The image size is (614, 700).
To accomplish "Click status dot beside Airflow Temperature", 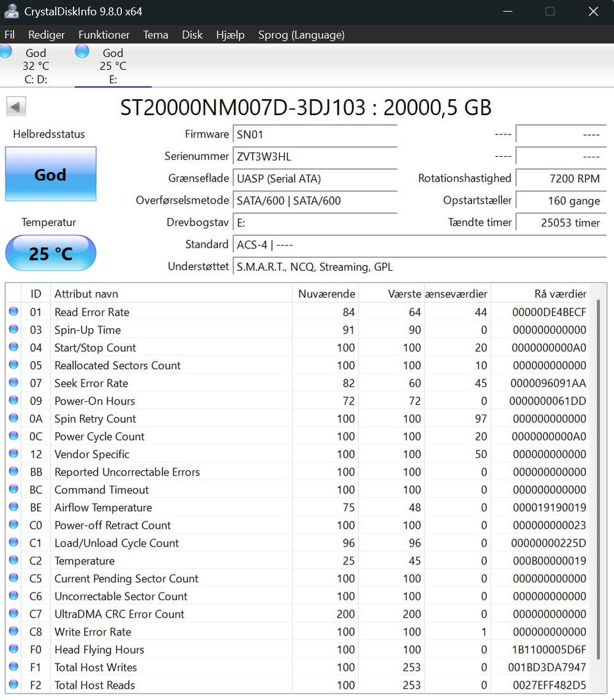I will (13, 507).
